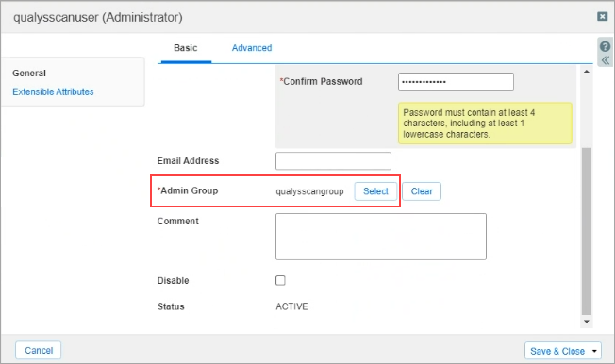This screenshot has height=364, width=615.
Task: Collapse the help panel with double chevron
Action: coord(606,60)
